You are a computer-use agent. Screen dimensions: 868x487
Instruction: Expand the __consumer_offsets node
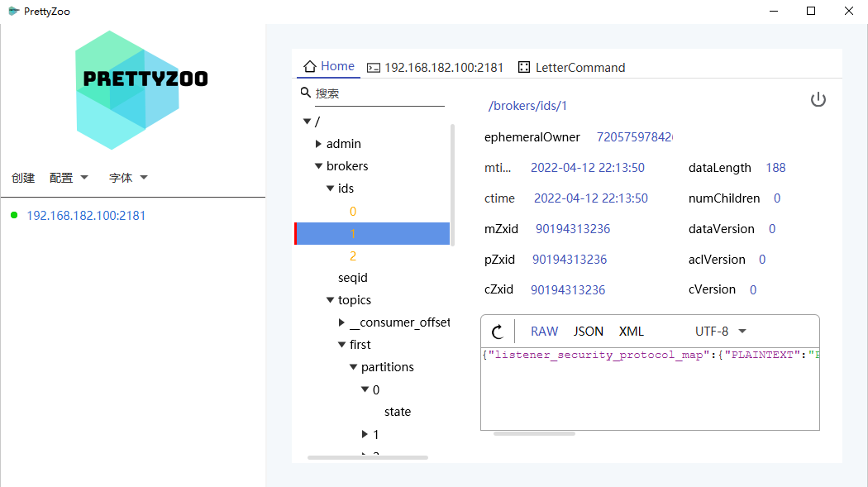click(x=341, y=322)
